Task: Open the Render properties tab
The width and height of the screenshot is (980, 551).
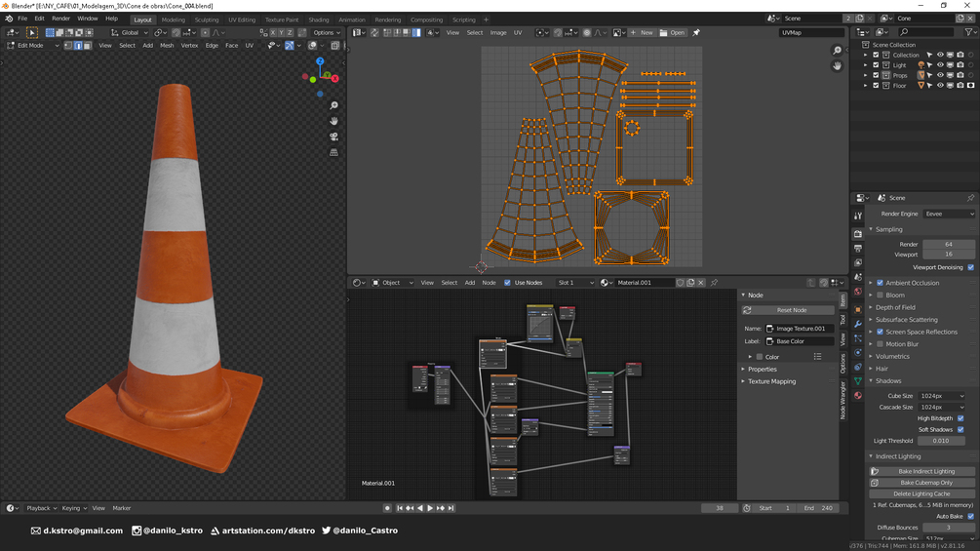Action: (858, 234)
